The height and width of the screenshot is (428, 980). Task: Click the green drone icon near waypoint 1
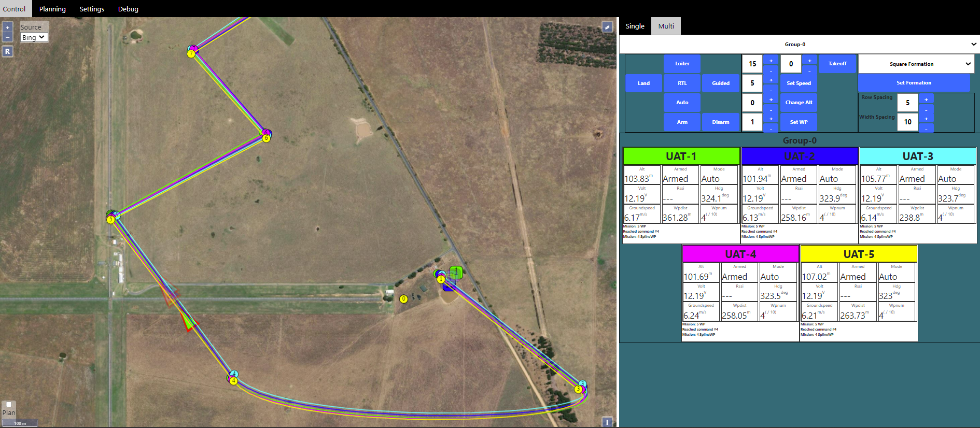pyautogui.click(x=456, y=272)
